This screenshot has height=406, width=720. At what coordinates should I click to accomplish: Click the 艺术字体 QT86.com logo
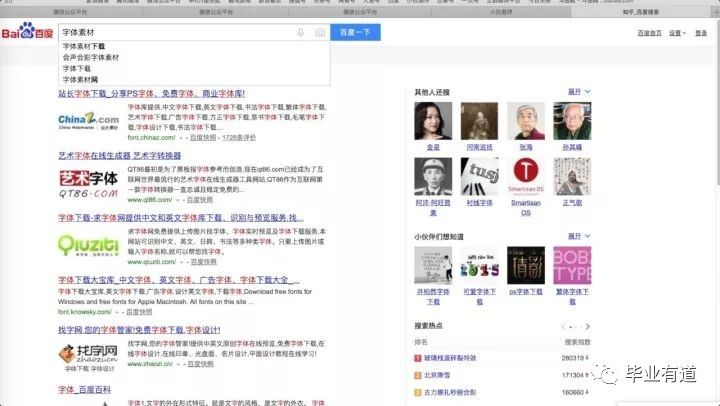(88, 179)
